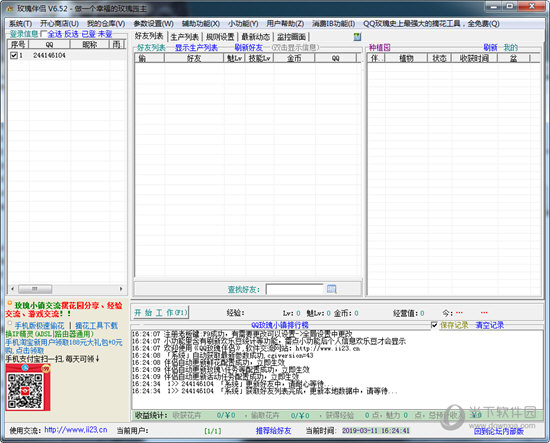Click the 回到论坛内部版 link
This screenshot has width=550, height=443.
(498, 431)
